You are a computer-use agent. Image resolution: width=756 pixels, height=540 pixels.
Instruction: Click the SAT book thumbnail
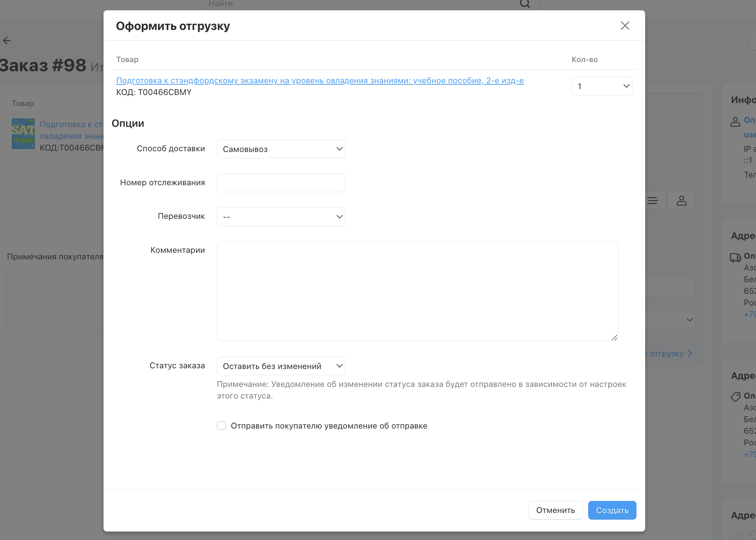[23, 133]
